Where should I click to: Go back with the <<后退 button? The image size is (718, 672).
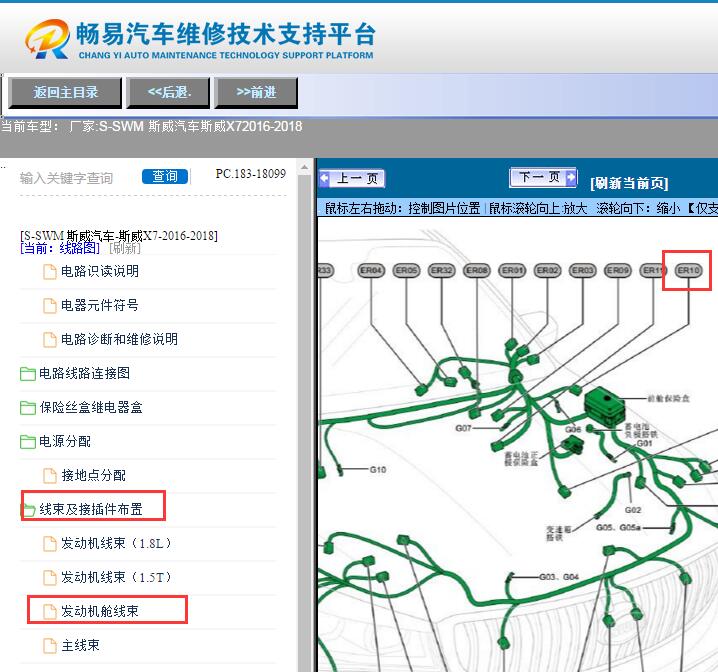click(168, 92)
